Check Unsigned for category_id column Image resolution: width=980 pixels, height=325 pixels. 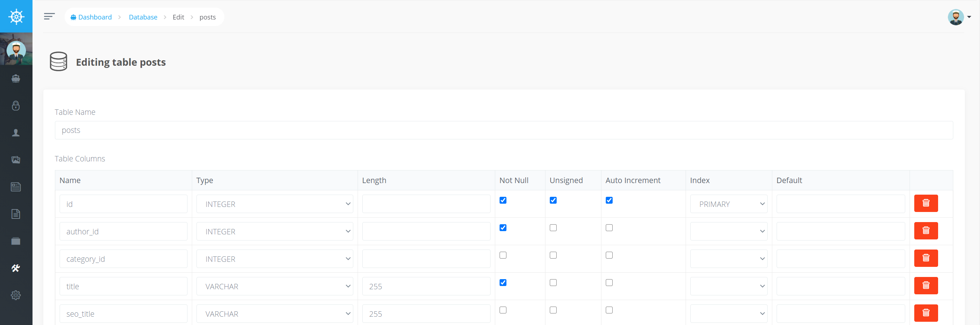[x=553, y=255]
